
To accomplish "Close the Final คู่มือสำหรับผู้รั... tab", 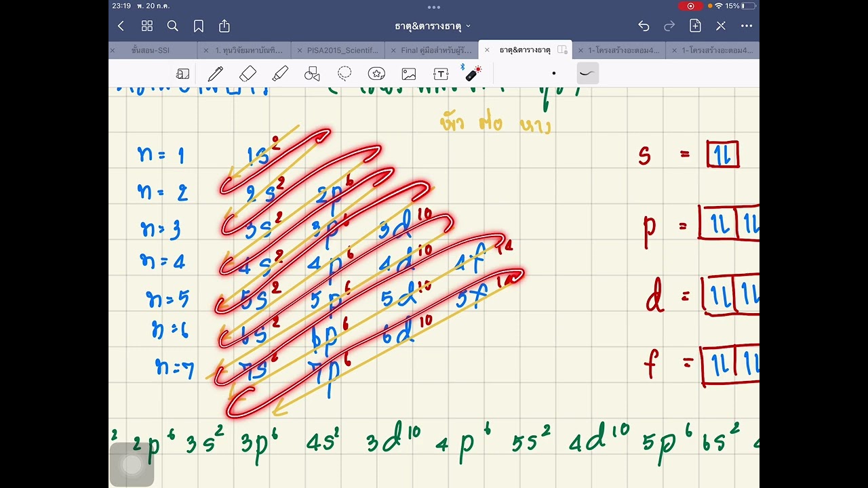I will click(x=393, y=50).
